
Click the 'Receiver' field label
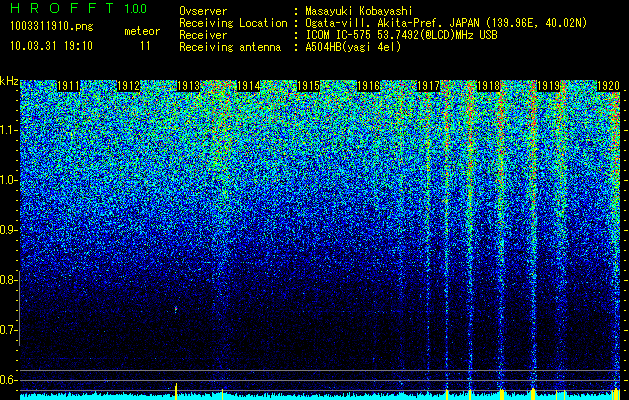click(203, 35)
